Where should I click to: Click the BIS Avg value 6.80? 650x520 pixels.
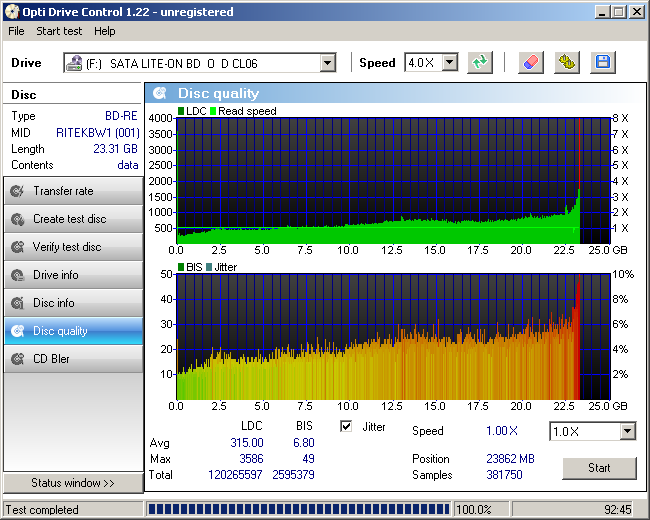coord(304,442)
